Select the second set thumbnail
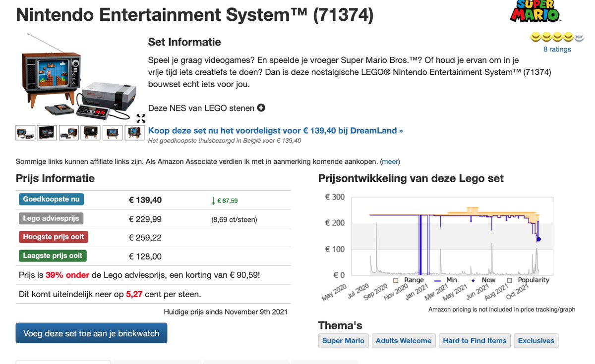Image resolution: width=595 pixels, height=364 pixels. [47, 133]
